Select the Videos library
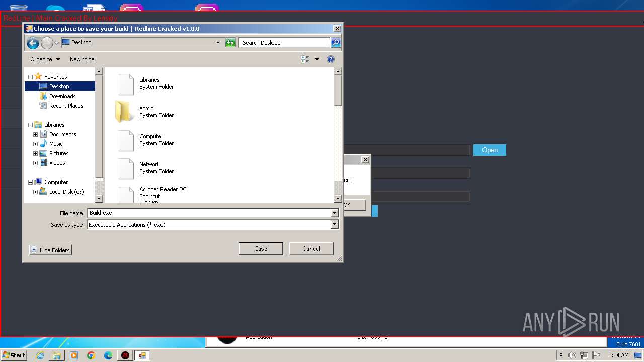 [x=57, y=163]
